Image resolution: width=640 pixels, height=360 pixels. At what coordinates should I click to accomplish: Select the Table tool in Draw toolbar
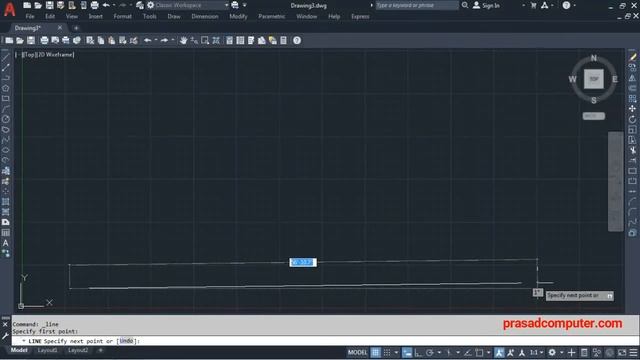pyautogui.click(x=5, y=233)
